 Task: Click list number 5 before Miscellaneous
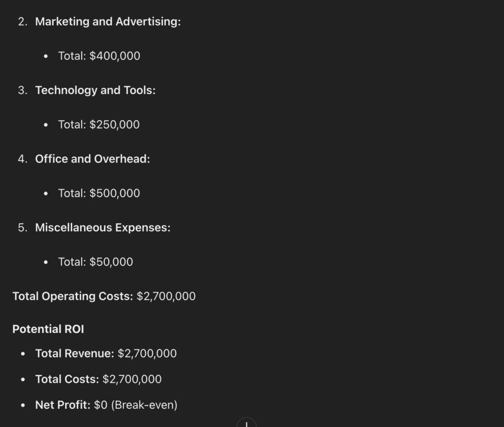(23, 228)
